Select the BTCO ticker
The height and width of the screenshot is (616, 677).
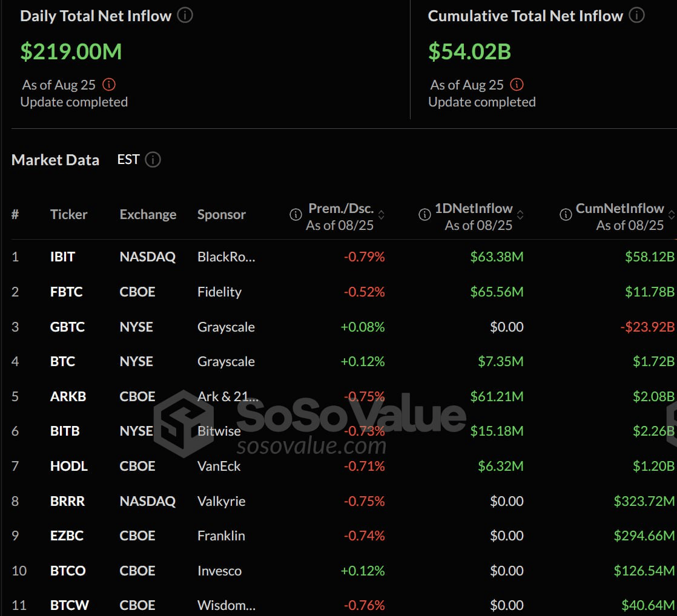(68, 571)
